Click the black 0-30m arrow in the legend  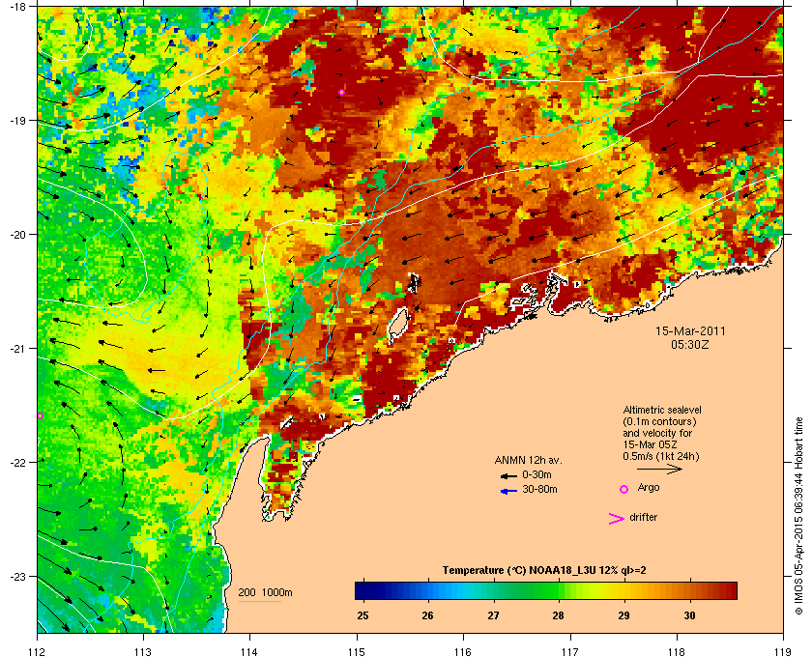[508, 475]
